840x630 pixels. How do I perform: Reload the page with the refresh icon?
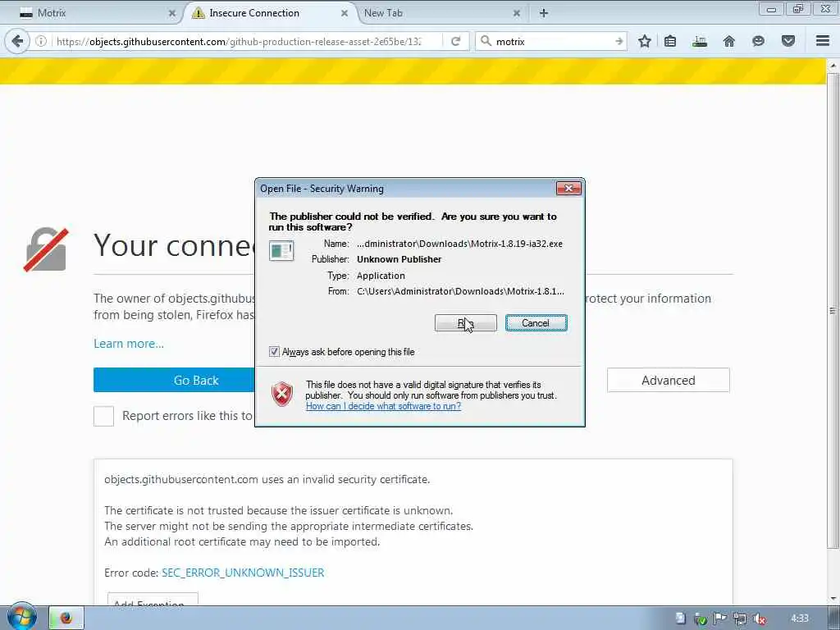coord(456,41)
